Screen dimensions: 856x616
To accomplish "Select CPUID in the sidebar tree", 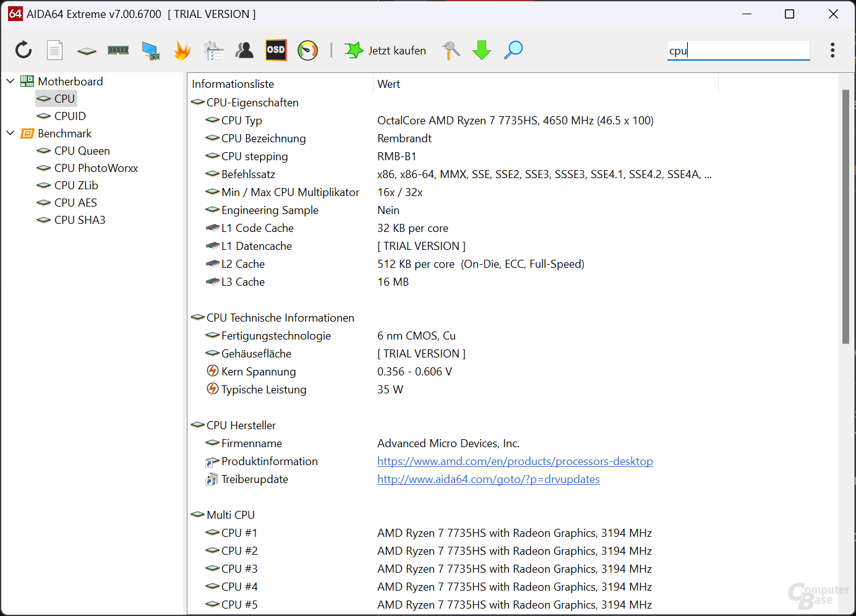I will 70,116.
